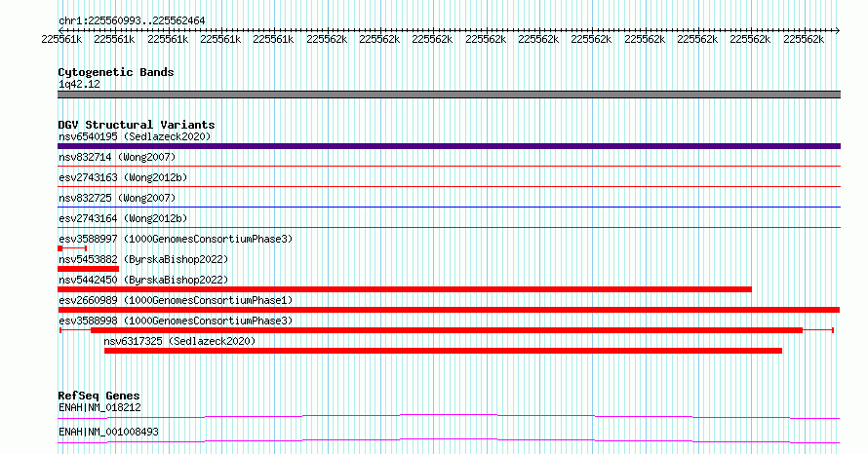Click the blue nsv832725 variant line

(x=449, y=207)
